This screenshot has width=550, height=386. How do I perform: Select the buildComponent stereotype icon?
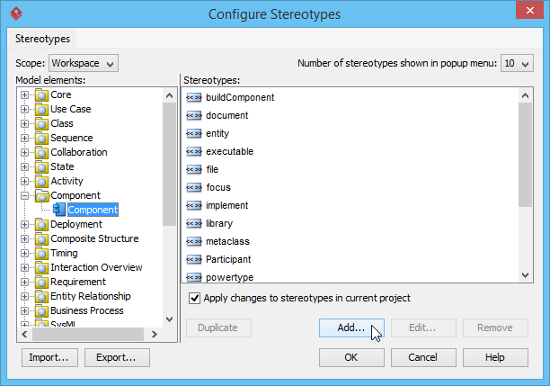194,98
